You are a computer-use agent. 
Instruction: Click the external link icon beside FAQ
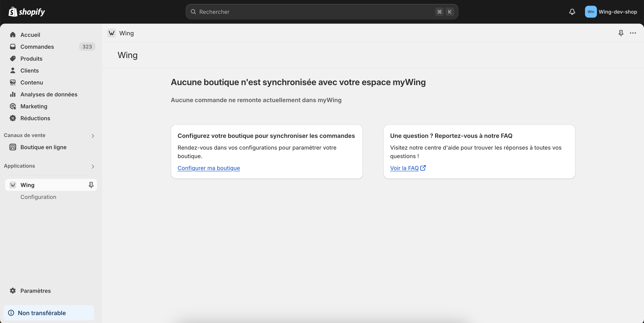point(423,168)
